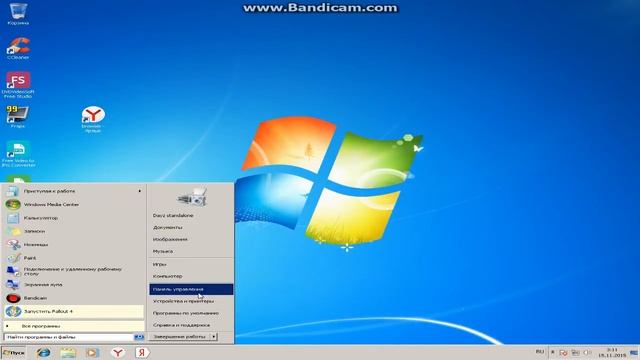Open the red Я Yandex taskbar icon
The width and height of the screenshot is (640, 360).
142,353
